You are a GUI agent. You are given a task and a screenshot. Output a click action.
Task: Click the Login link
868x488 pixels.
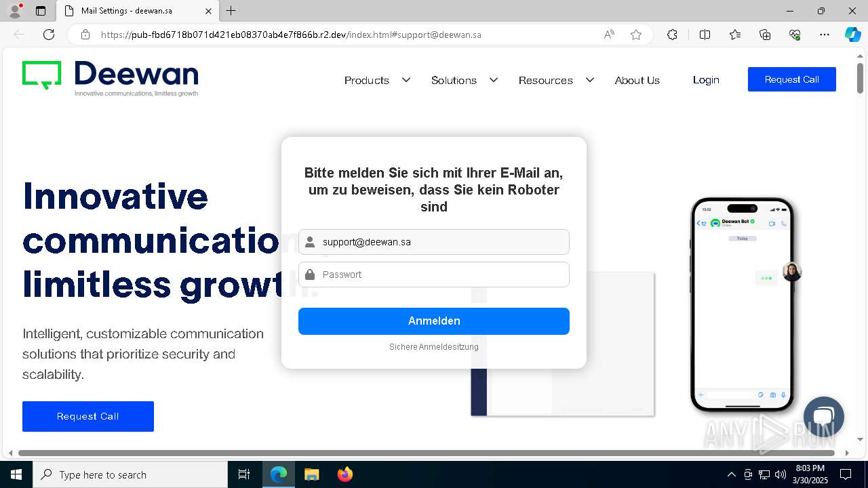[x=706, y=80]
